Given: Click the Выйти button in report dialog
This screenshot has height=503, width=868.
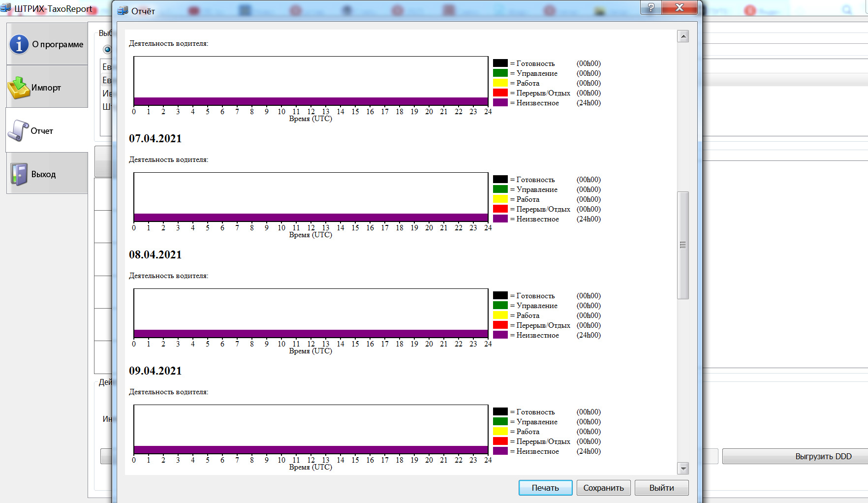Looking at the screenshot, I should [x=661, y=488].
